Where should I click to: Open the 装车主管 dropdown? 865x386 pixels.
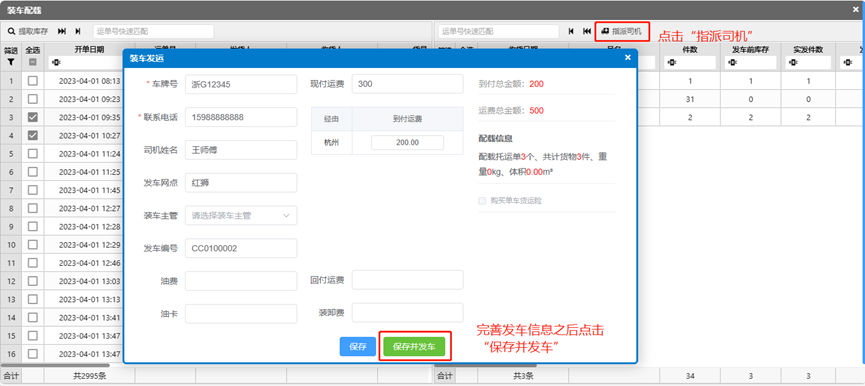pyautogui.click(x=241, y=216)
